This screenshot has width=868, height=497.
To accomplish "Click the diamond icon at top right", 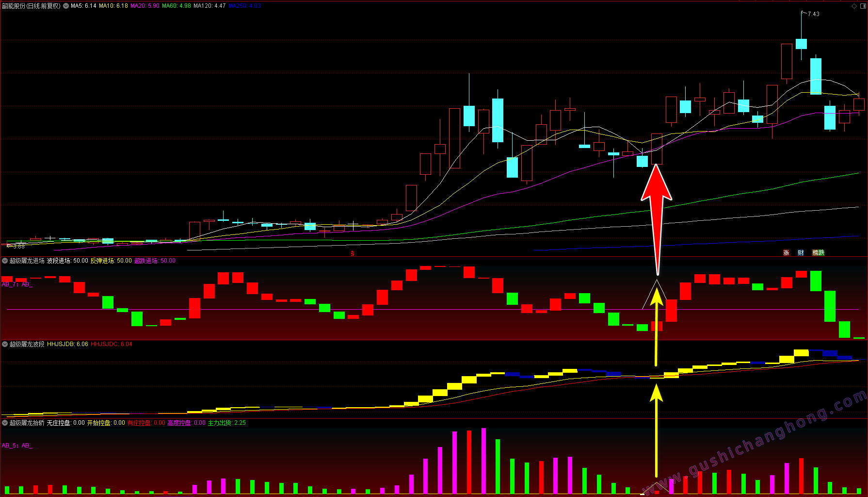I will coord(854,6).
